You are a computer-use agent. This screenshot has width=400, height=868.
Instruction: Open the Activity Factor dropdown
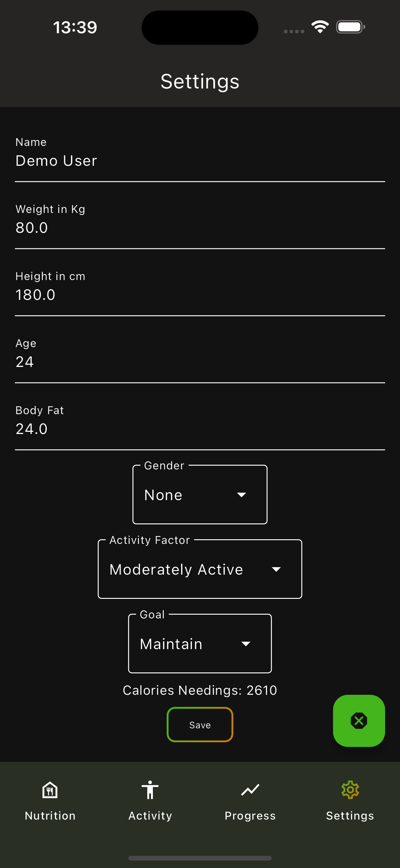(x=200, y=569)
